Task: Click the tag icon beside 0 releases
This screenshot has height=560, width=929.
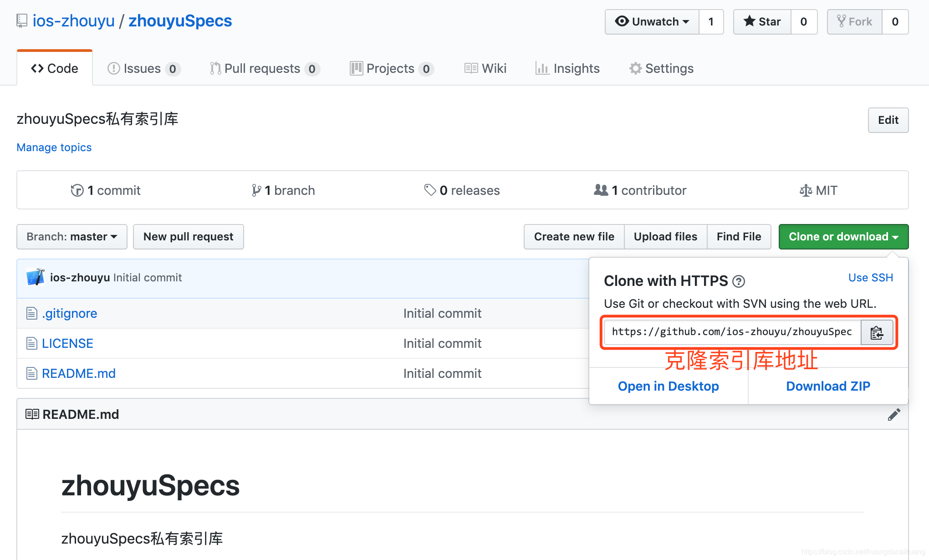Action: point(430,190)
